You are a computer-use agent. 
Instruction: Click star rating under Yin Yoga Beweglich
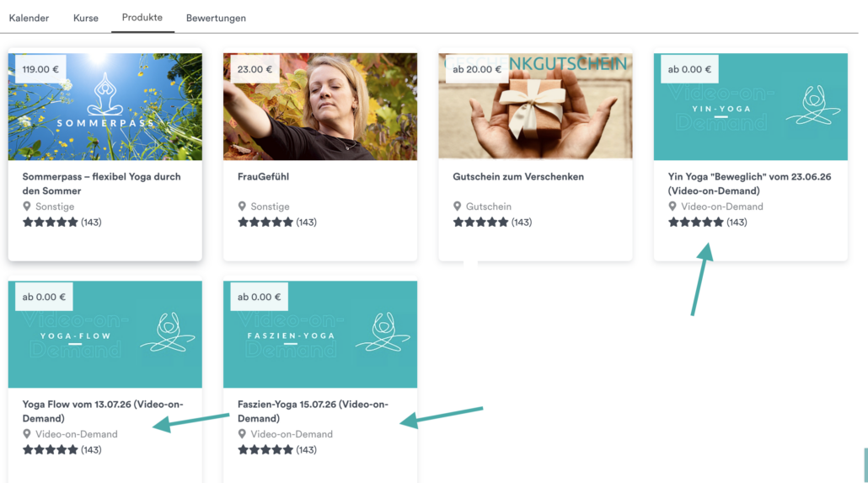point(696,223)
